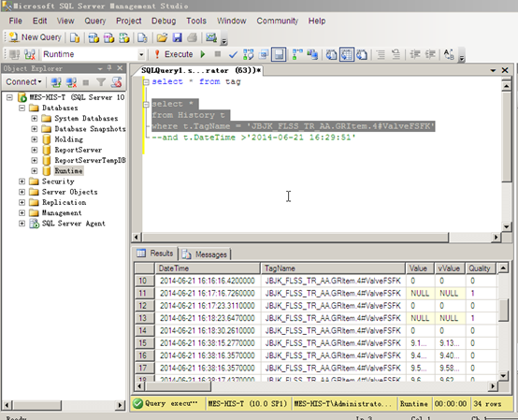Open the File menu
Screen dimensions: 518x420
(x=15, y=21)
